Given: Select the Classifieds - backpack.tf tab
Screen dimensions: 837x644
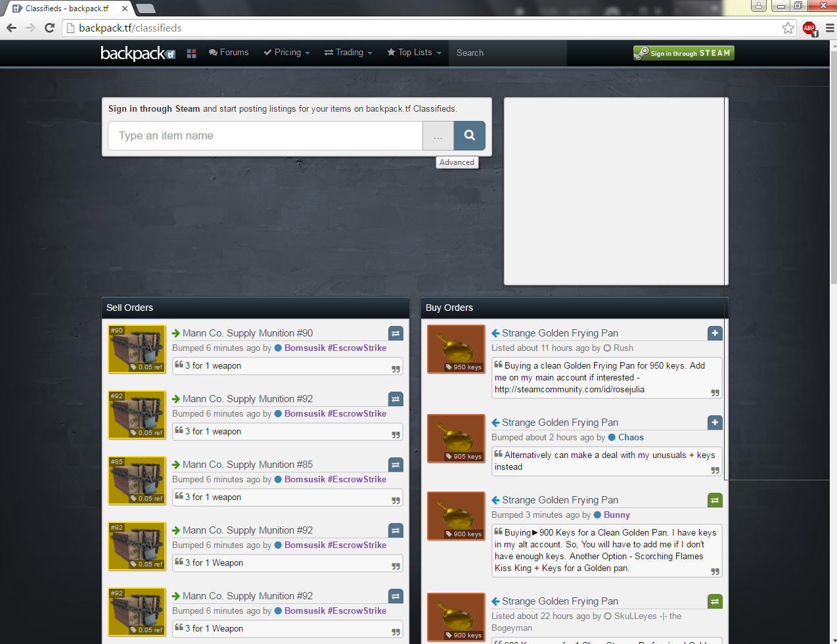Looking at the screenshot, I should (68, 9).
